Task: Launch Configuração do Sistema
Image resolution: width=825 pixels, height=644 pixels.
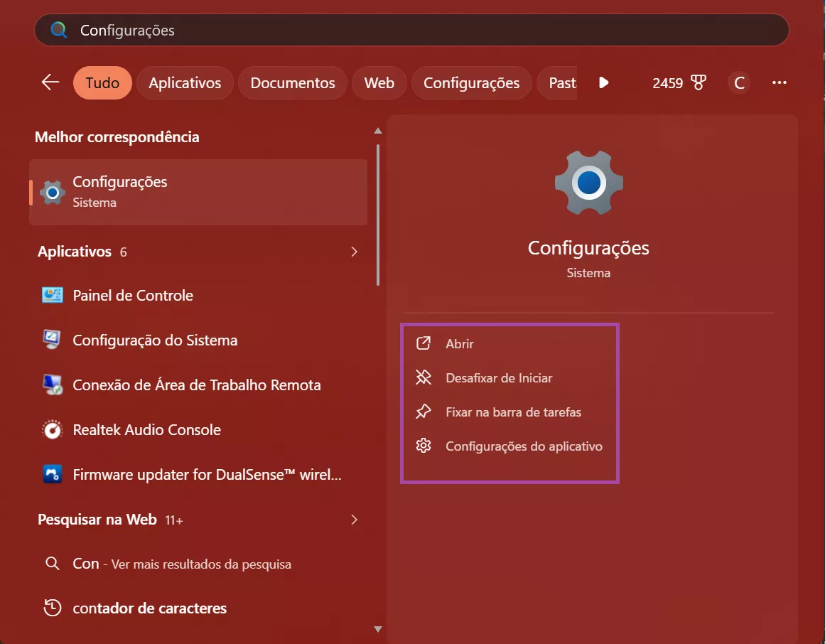Action: point(154,340)
